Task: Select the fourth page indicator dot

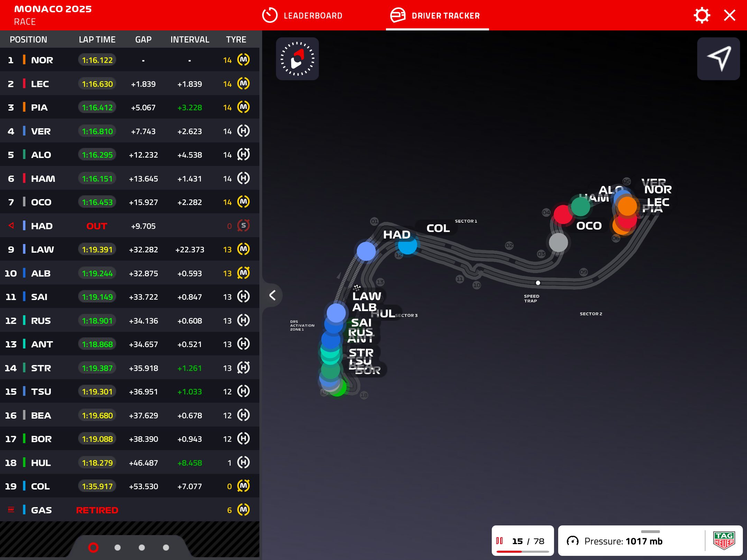Action: pos(166,548)
